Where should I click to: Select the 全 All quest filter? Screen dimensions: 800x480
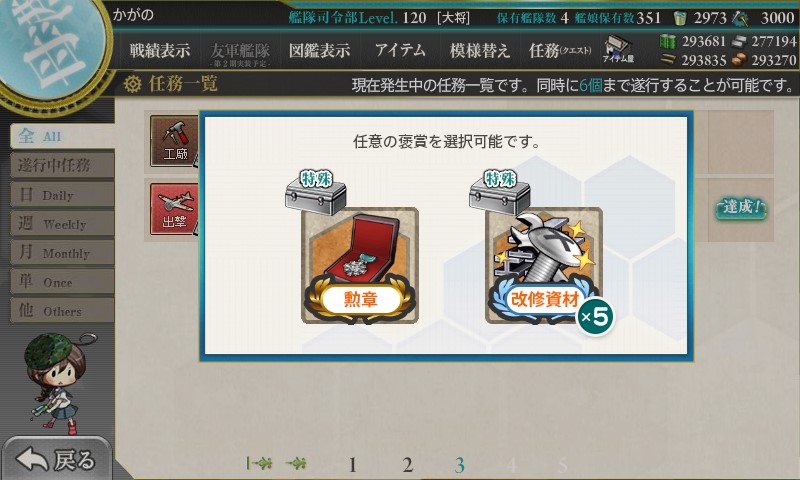click(x=62, y=136)
